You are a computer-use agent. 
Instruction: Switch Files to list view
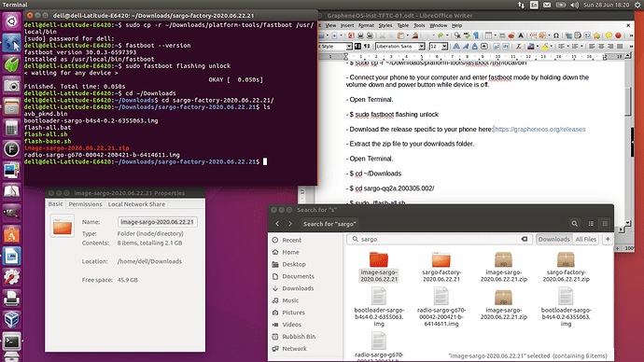(591, 224)
